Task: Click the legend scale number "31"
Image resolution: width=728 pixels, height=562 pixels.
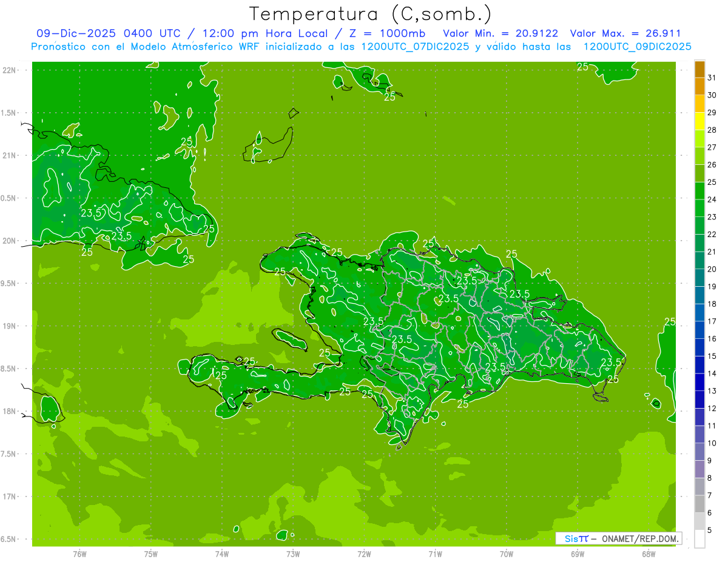Action: coord(712,78)
